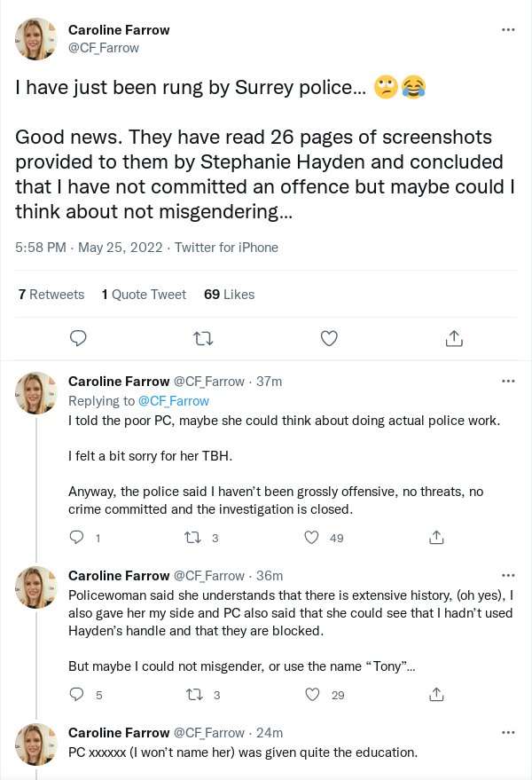
Task: Open Caroline Farrow's avatar on main tweet
Action: [37, 38]
